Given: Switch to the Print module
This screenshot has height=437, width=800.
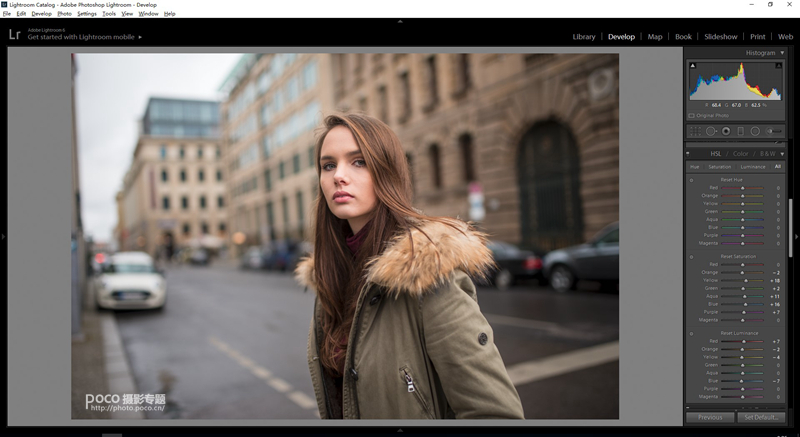Looking at the screenshot, I should 757,37.
